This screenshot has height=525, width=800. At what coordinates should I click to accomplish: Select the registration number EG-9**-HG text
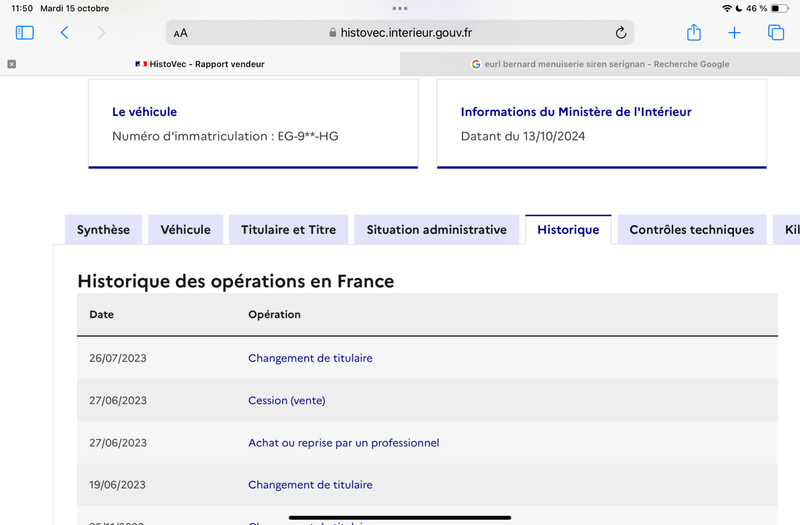[x=308, y=136]
